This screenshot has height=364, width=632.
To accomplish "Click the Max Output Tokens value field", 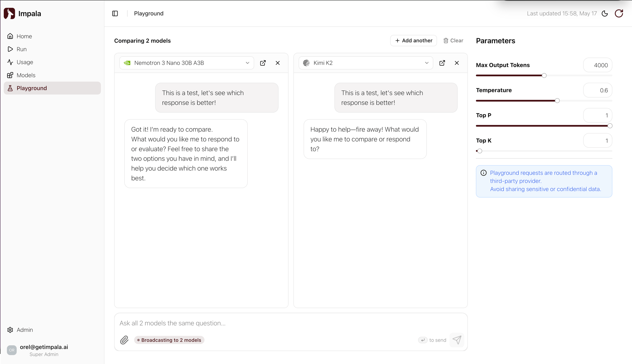I will point(598,65).
